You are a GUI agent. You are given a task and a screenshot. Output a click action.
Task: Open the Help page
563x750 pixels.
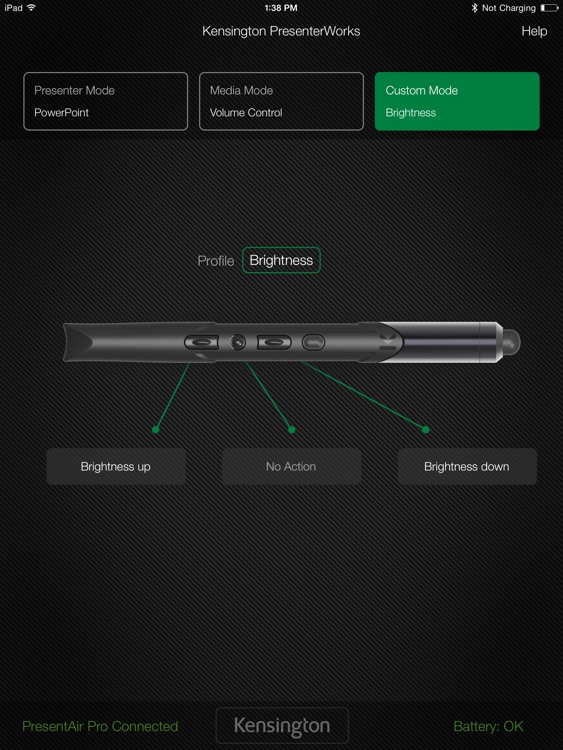click(x=534, y=32)
